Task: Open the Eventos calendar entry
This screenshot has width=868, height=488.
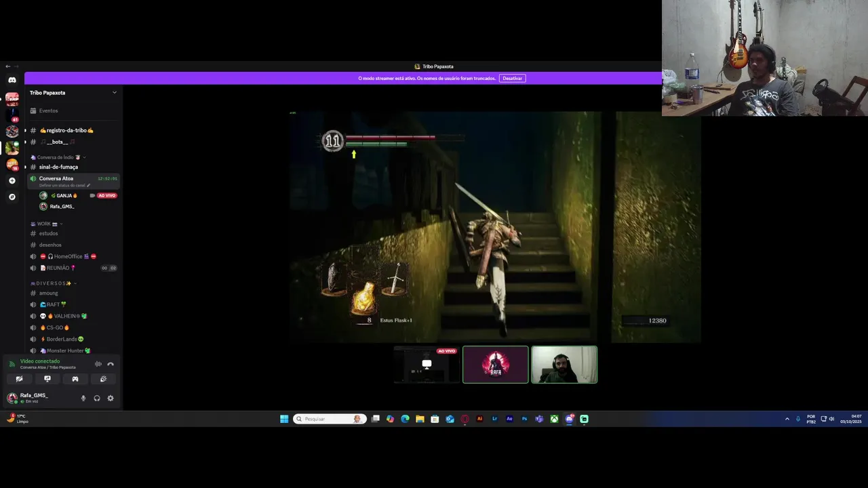Action: [73, 110]
